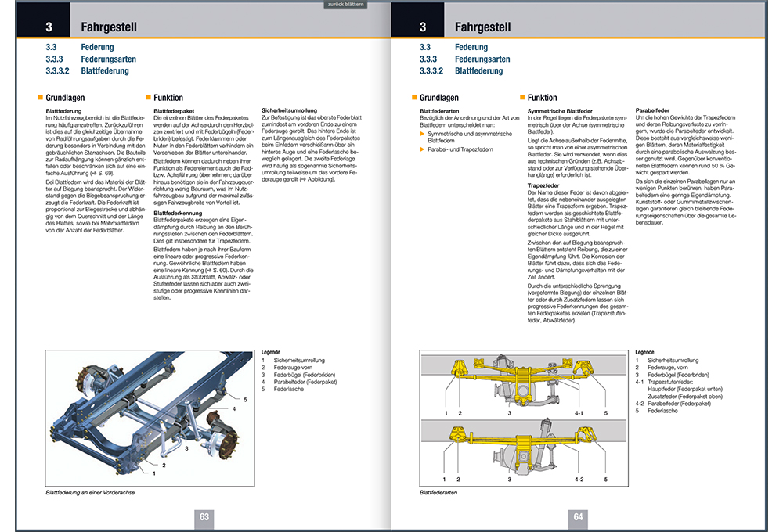Click the orange square beside Funktion on page 64

[521, 98]
